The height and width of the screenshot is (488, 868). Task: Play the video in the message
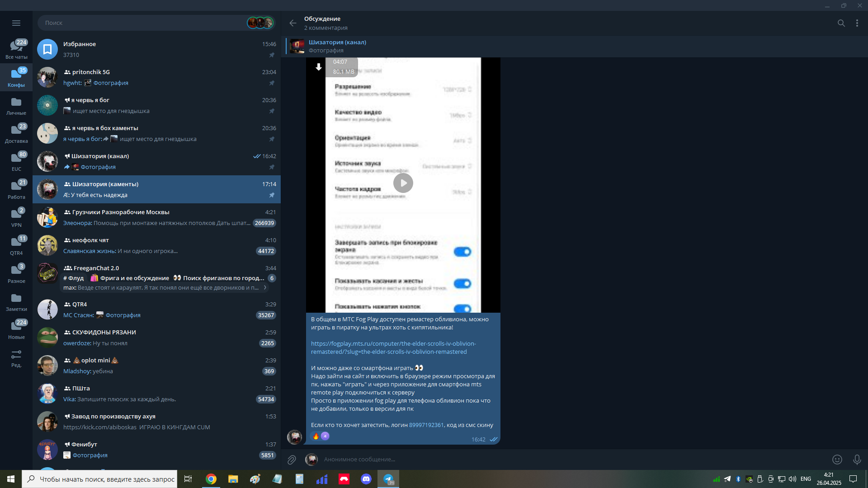(403, 183)
